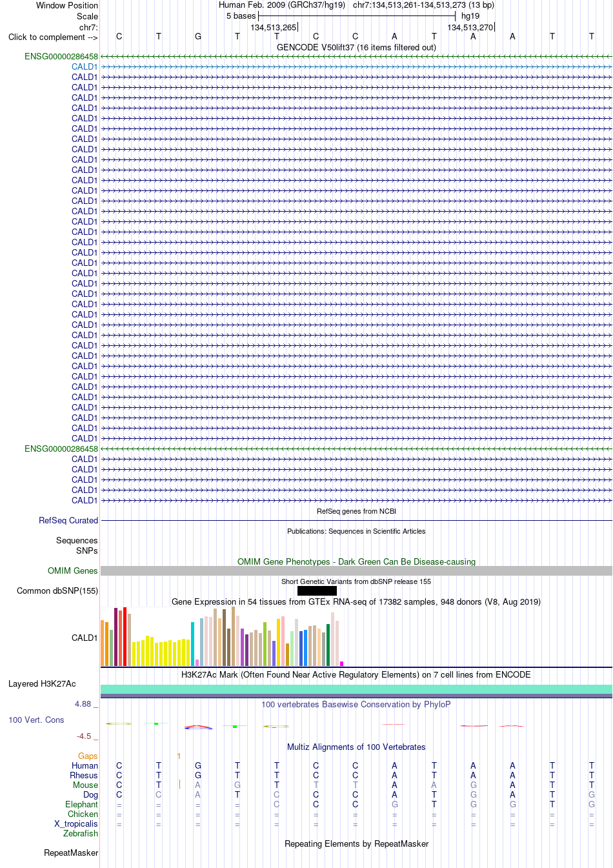Click the black dbSNP variant block
The height and width of the screenshot is (868, 613).
click(317, 590)
